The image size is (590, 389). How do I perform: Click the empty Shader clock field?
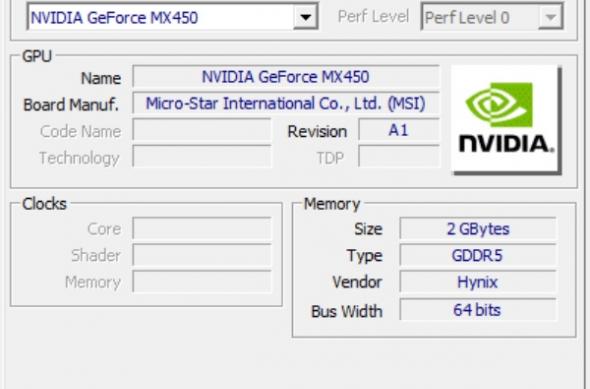point(202,255)
